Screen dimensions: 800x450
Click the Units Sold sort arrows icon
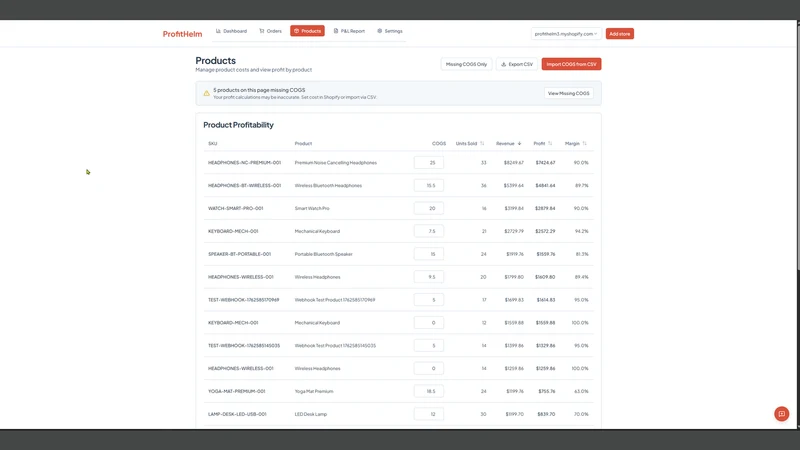(x=482, y=143)
